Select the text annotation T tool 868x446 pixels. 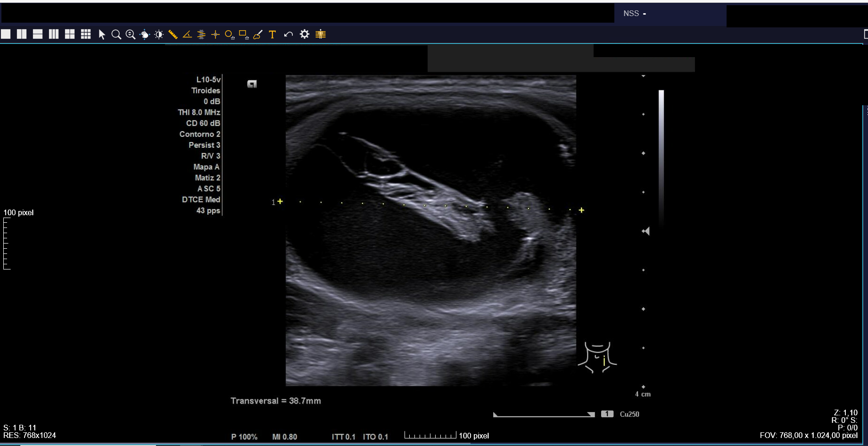(272, 34)
